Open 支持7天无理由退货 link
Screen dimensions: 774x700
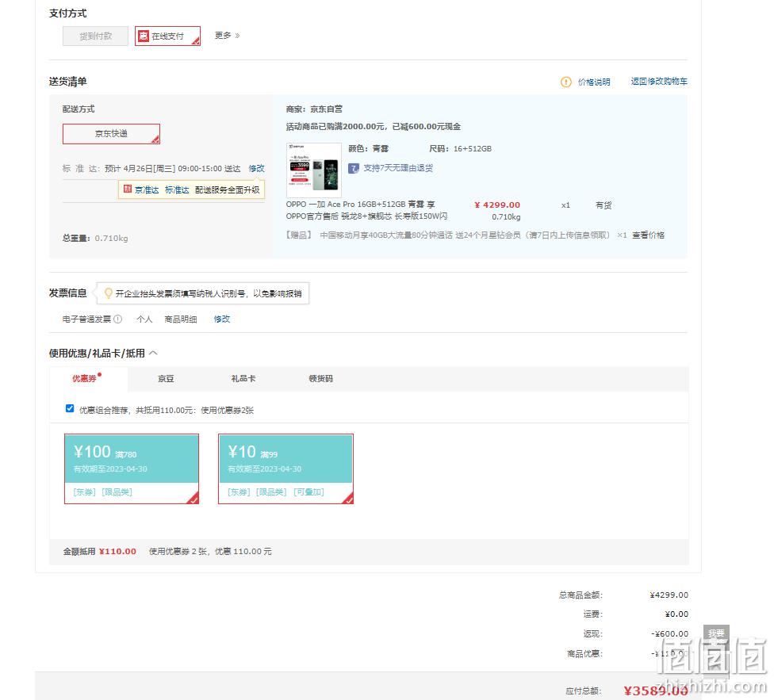(398, 168)
